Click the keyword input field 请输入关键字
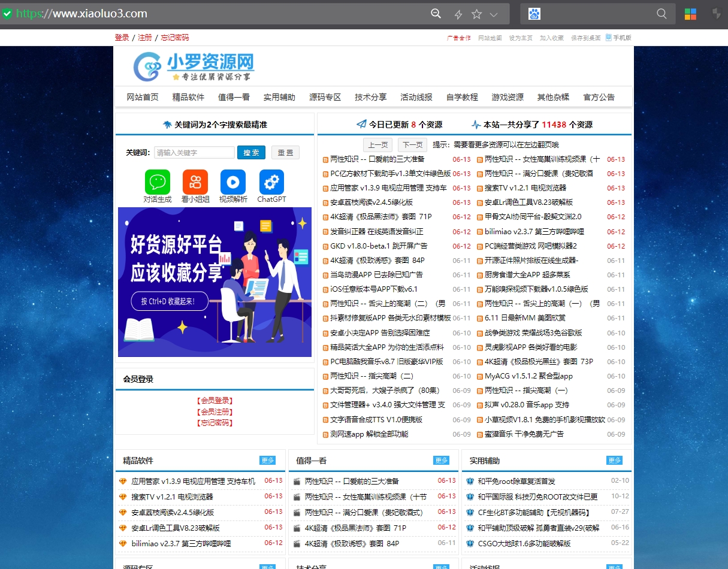728x569 pixels. click(x=194, y=152)
